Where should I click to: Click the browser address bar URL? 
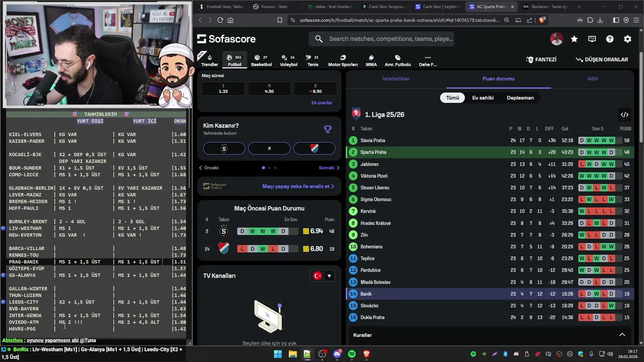click(399, 20)
